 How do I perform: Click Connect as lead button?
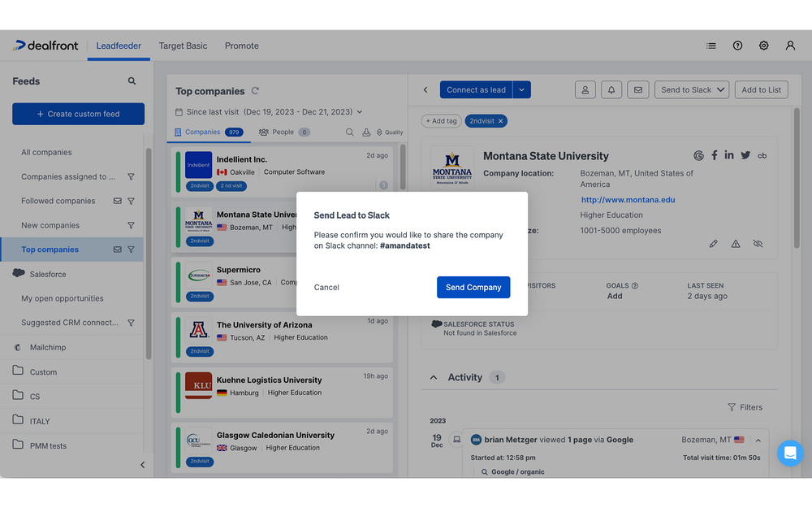pos(476,89)
